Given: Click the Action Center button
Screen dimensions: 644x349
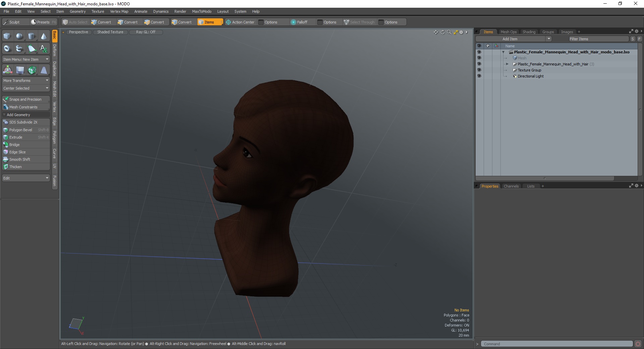Looking at the screenshot, I should click(x=240, y=22).
